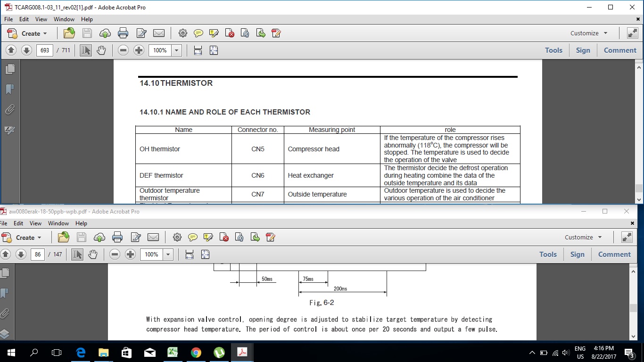Go to next page in top window
The width and height of the screenshot is (644, 362).
(26, 50)
